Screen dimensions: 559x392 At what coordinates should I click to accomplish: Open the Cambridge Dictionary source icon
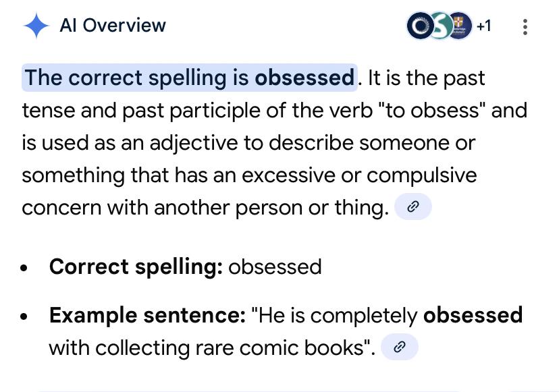pyautogui.click(x=460, y=26)
